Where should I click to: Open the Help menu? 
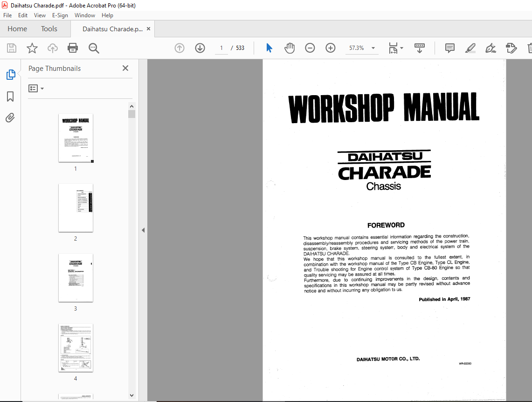click(x=107, y=15)
